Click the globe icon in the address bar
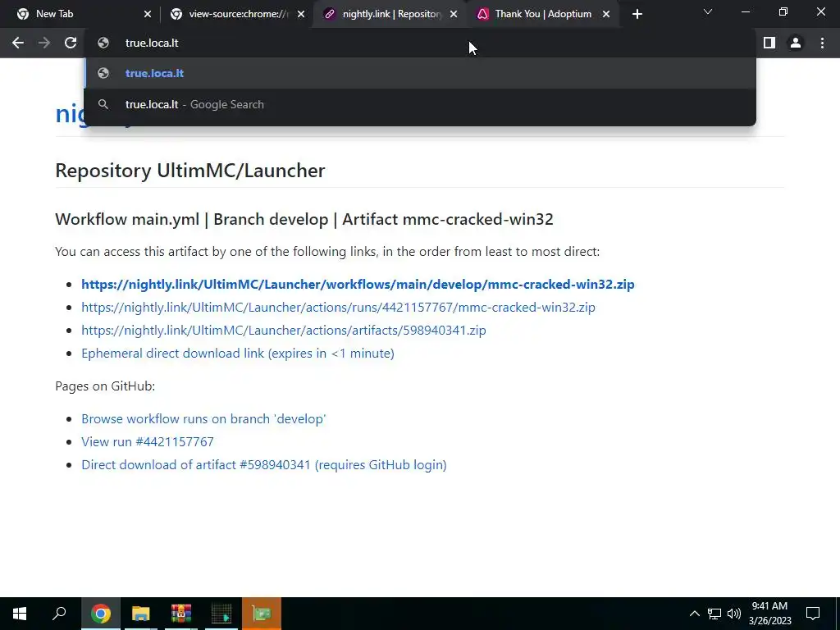This screenshot has height=630, width=840. (103, 43)
